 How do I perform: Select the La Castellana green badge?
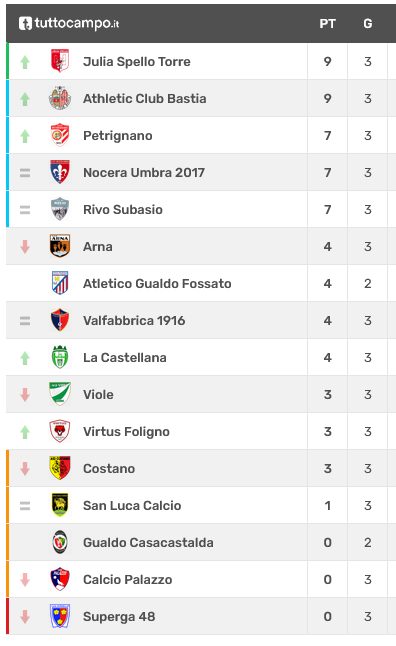tap(60, 357)
